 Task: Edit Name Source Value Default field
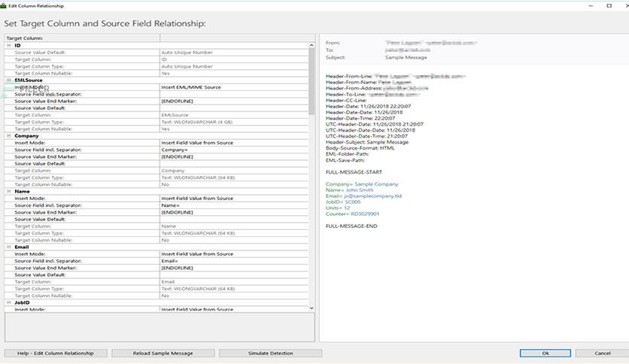[x=234, y=220]
